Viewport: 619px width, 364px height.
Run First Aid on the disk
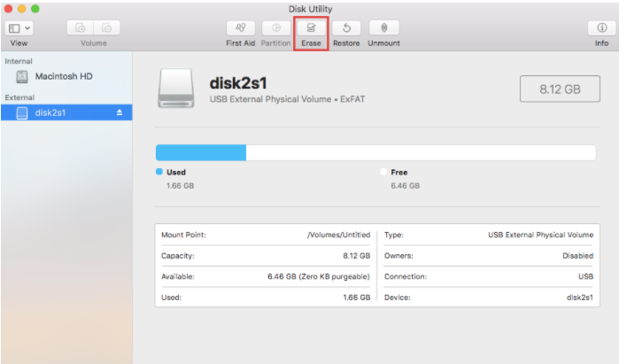pyautogui.click(x=240, y=28)
